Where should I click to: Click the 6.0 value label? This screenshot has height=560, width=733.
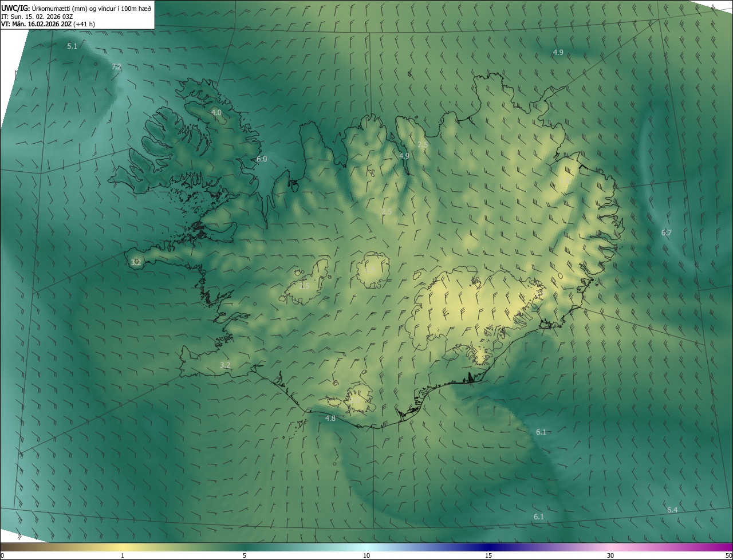coord(262,159)
